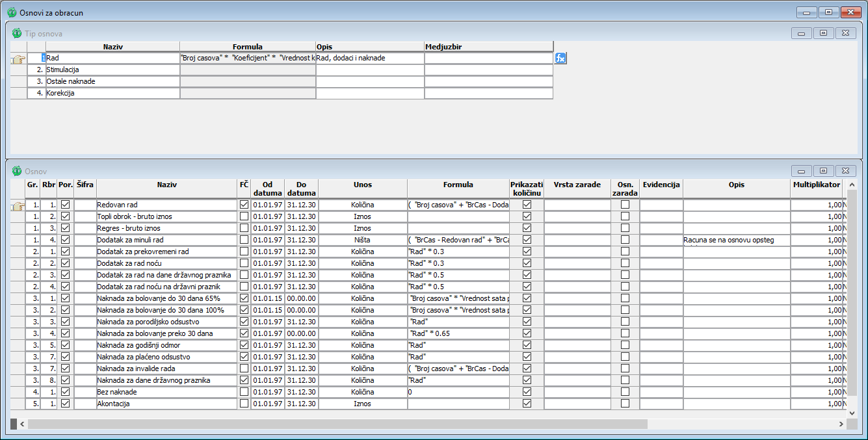The height and width of the screenshot is (440, 868).
Task: Open the fx formula editor for Rad
Action: pos(560,58)
